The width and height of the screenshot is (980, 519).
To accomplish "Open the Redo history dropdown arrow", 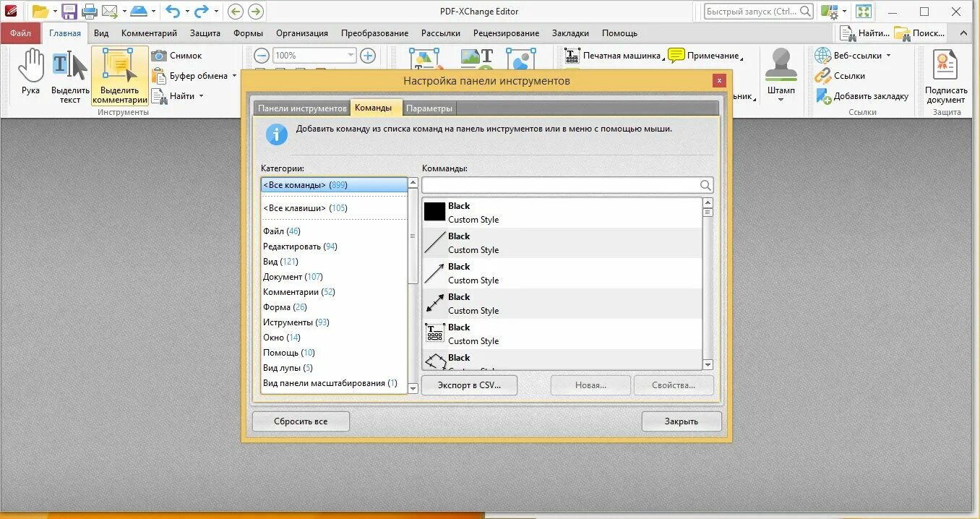I will pyautogui.click(x=215, y=12).
